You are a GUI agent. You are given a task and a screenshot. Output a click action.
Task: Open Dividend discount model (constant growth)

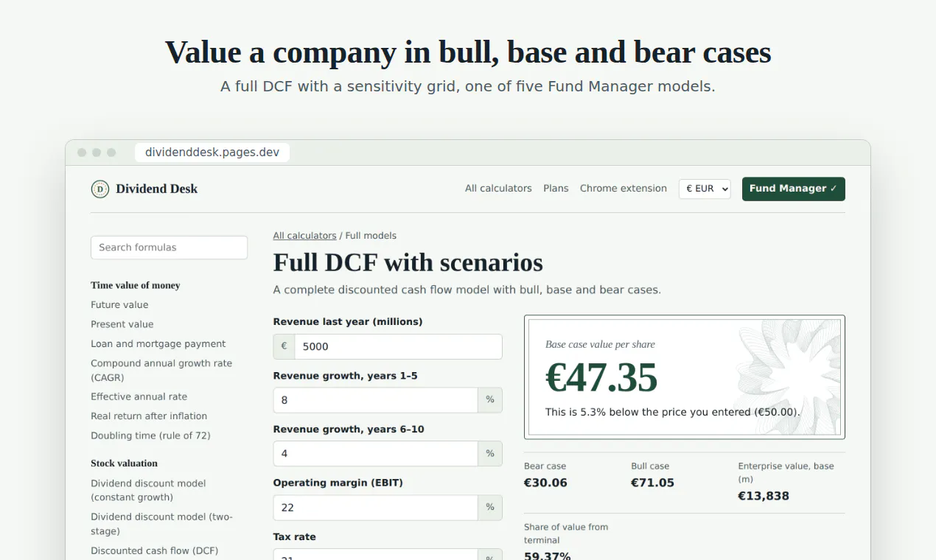[148, 491]
